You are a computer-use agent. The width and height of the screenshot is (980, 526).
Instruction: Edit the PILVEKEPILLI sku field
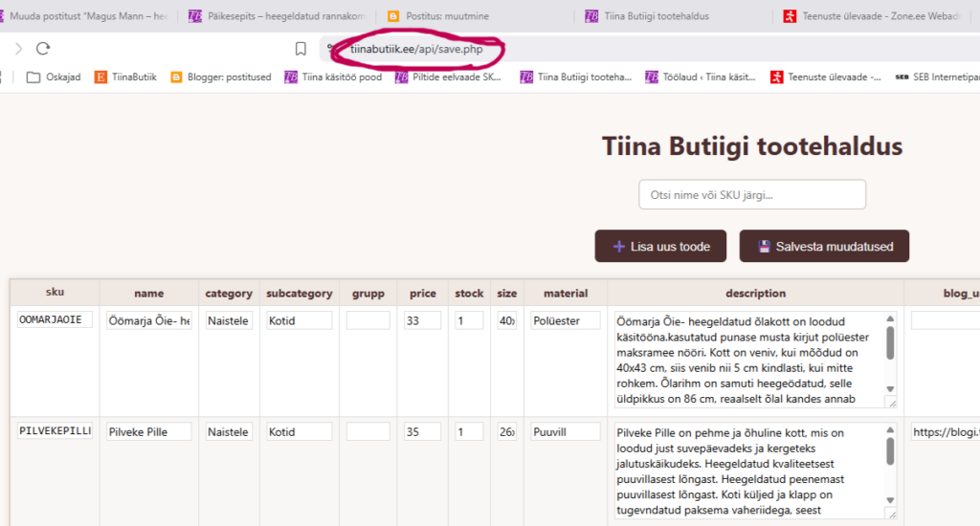click(55, 431)
